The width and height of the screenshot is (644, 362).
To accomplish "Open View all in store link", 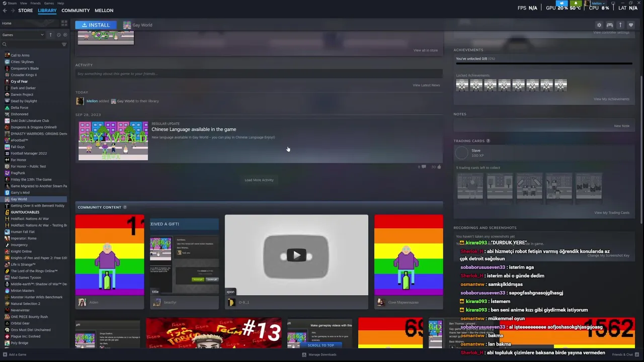I will point(426,50).
